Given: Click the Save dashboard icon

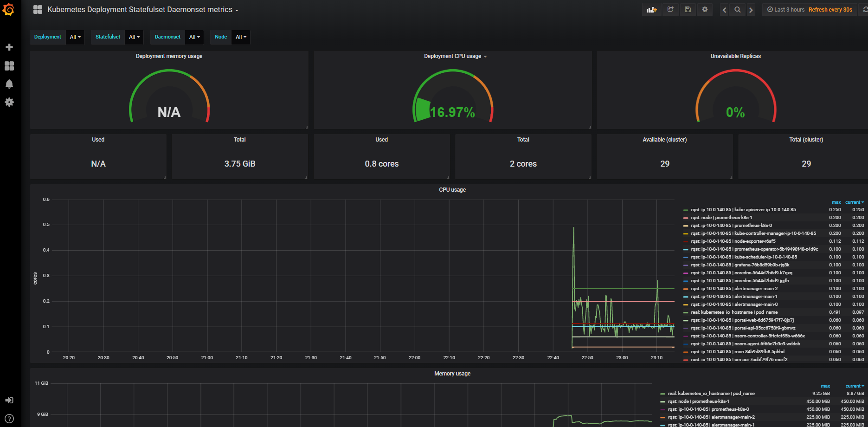Looking at the screenshot, I should pos(688,10).
